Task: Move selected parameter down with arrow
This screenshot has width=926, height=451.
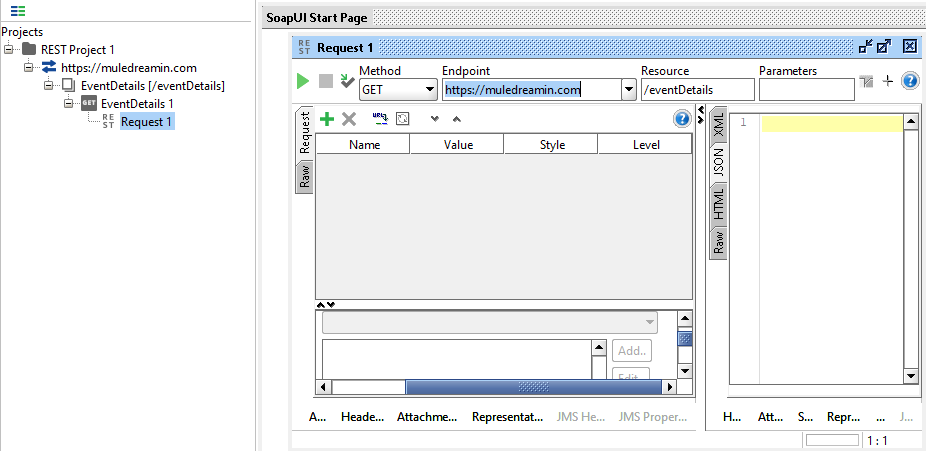Action: coord(434,119)
